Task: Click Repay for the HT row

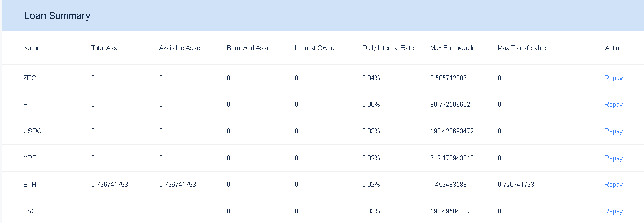Action: click(x=613, y=105)
